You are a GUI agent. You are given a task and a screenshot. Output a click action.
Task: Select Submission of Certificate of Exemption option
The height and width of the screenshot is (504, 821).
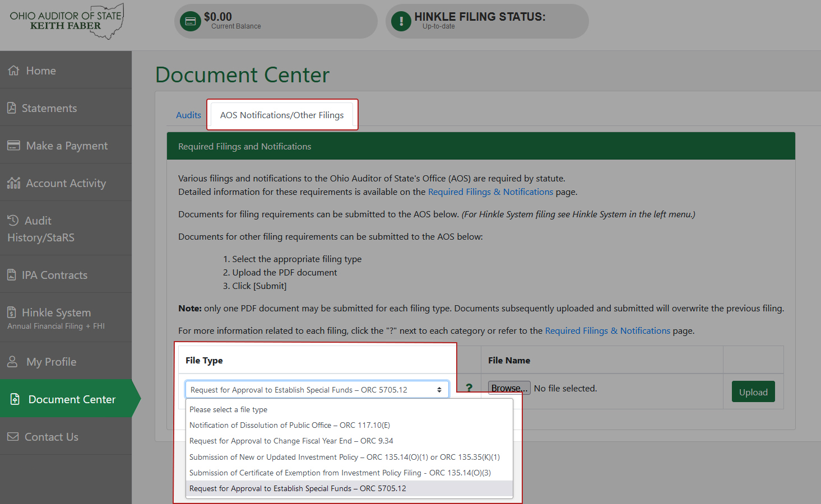pyautogui.click(x=340, y=473)
